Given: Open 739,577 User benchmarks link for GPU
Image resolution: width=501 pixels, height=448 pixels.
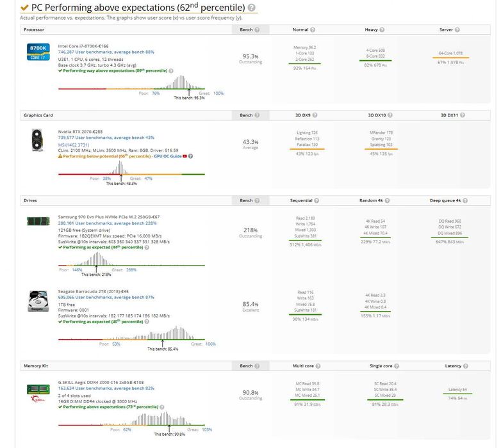Looking at the screenshot, I should 106,138.
